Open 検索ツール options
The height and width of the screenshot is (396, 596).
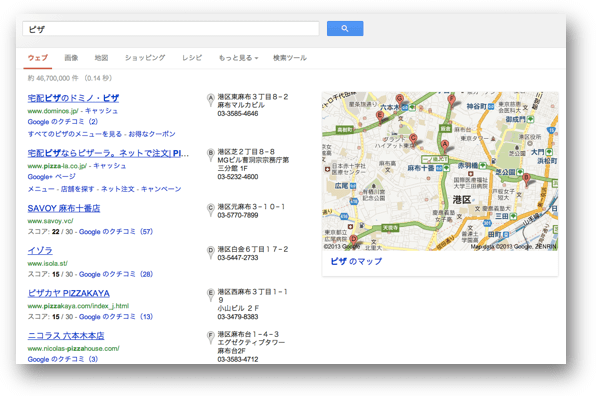tap(290, 58)
